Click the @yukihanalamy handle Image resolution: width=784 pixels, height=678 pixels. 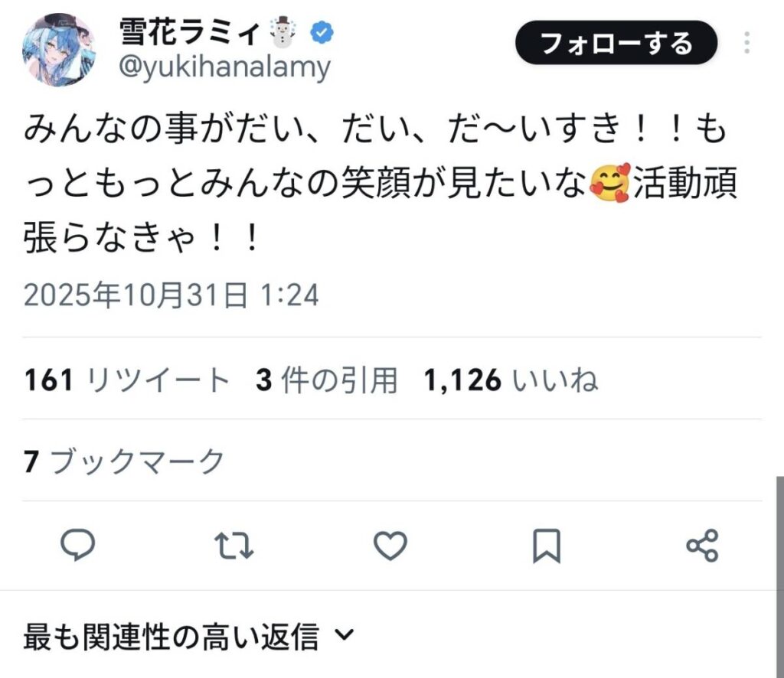[225, 67]
